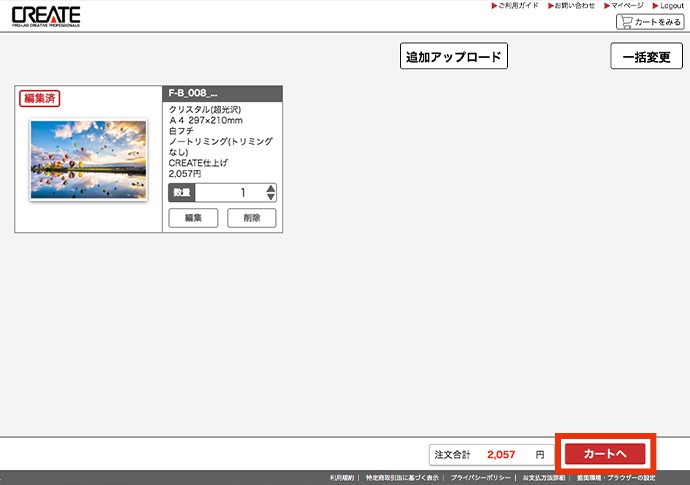690x485 pixels.
Task: Click the 2,057円 item price
Action: tap(185, 174)
